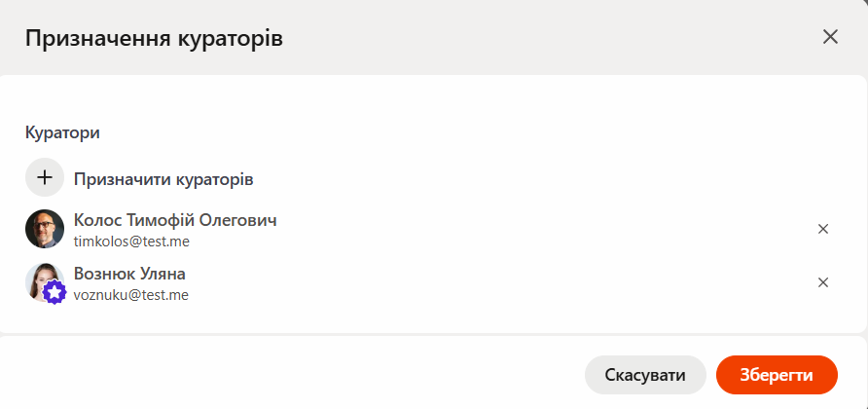Click the purple star badge on Вознюк's avatar
Screen dimensions: 868x409
[54, 292]
